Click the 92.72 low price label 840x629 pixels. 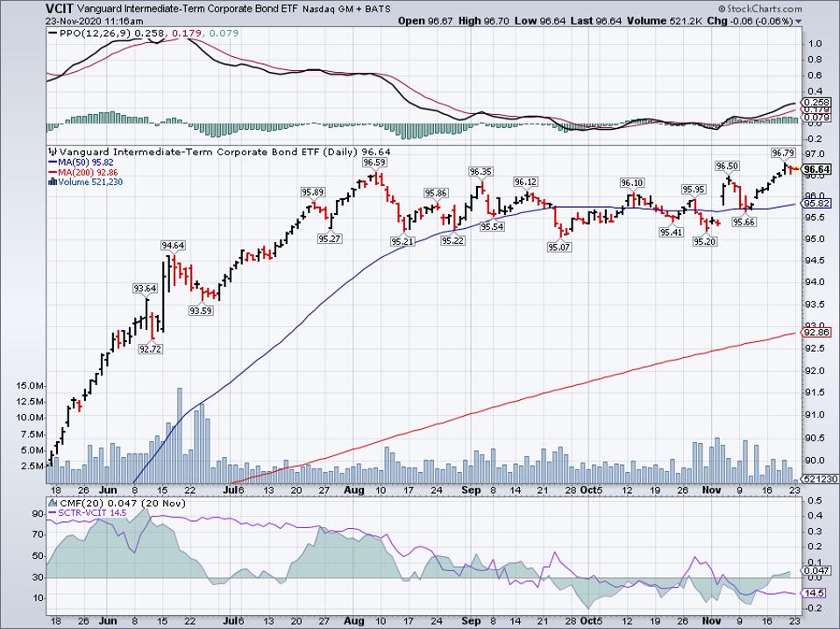click(150, 349)
